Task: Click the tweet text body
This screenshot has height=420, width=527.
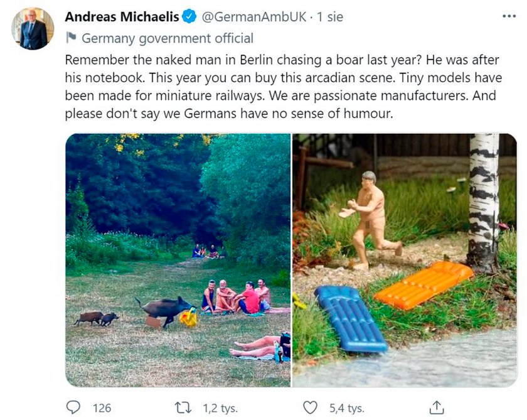Action: click(283, 87)
